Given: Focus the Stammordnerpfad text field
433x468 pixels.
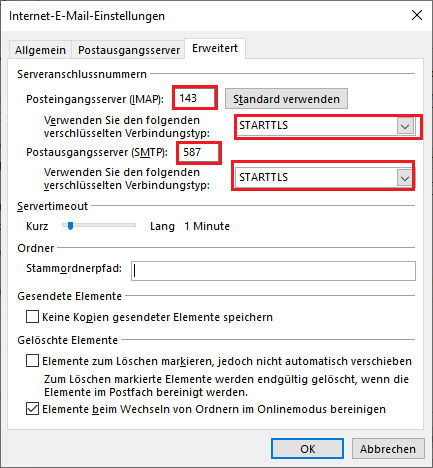Looking at the screenshot, I should 273,271.
